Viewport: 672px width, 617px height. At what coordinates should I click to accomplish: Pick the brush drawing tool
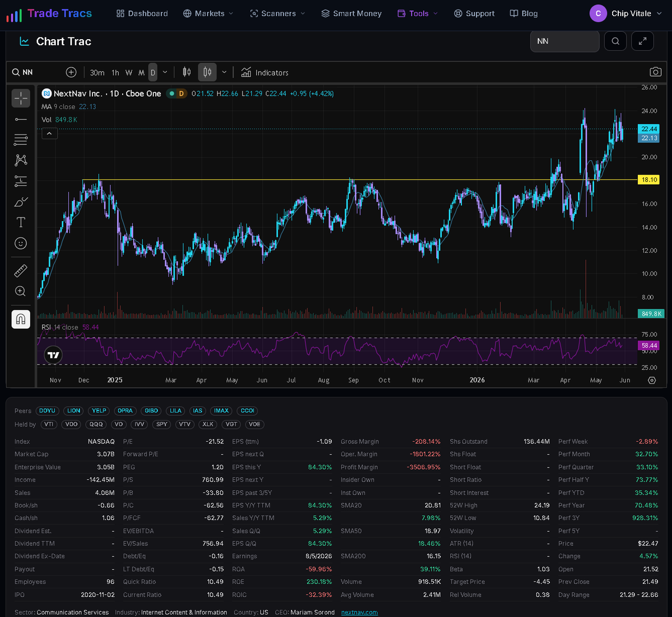(21, 202)
